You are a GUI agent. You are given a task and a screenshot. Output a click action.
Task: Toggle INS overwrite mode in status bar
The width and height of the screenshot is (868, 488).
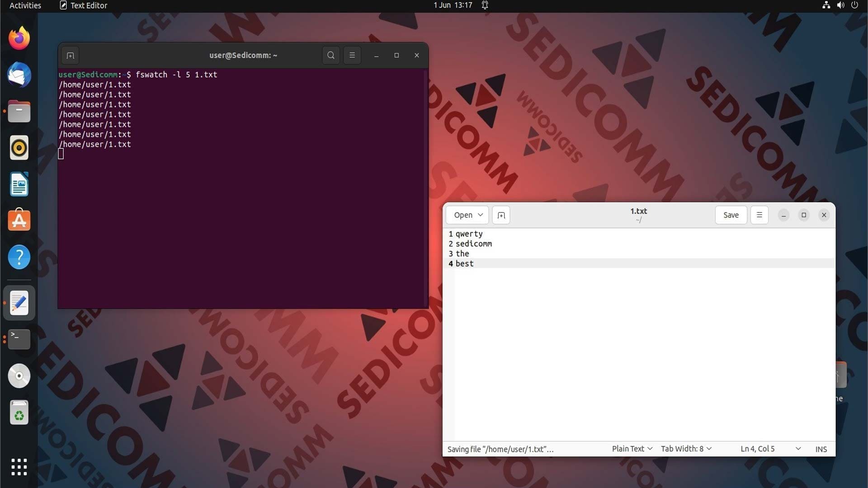coord(821,449)
